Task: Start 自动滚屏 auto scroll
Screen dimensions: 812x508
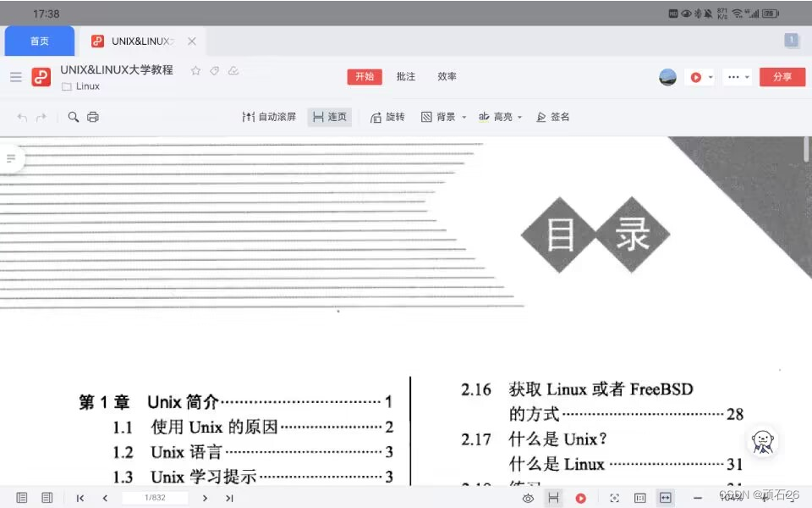Action: tap(269, 117)
